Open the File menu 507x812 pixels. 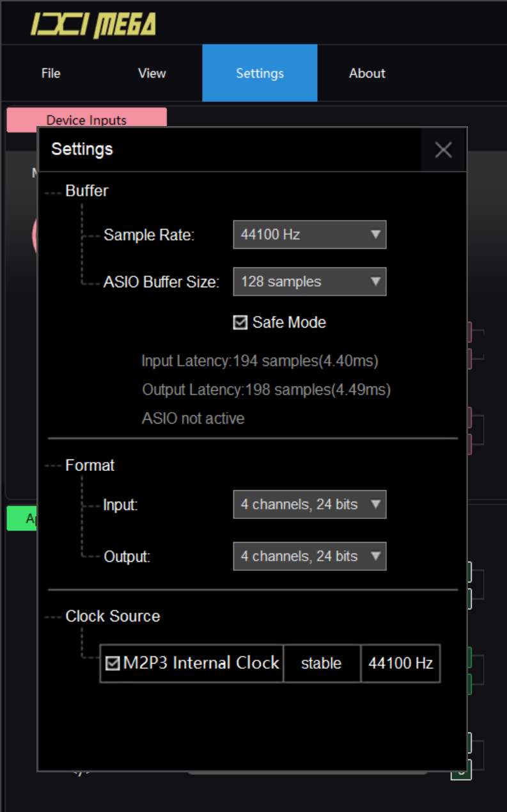tap(51, 73)
